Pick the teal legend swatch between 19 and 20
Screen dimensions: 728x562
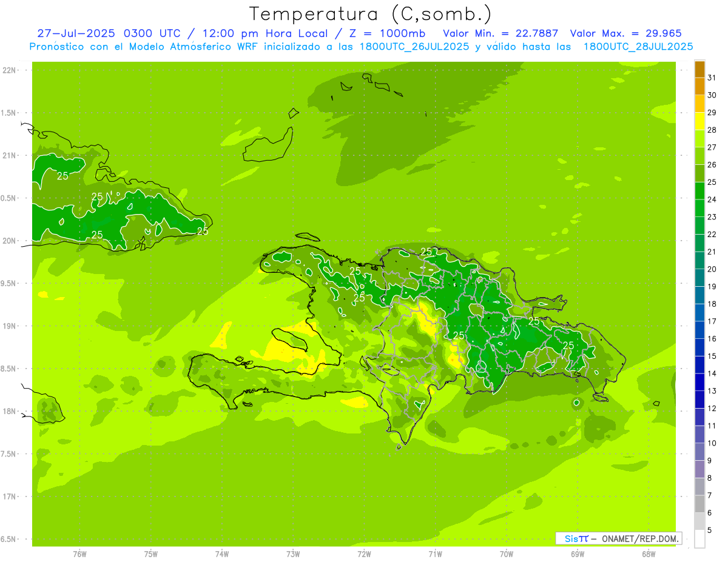click(699, 278)
